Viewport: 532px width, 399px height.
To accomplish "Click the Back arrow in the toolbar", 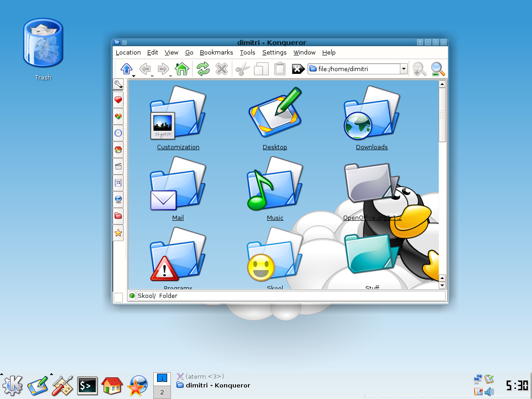I will click(x=145, y=69).
